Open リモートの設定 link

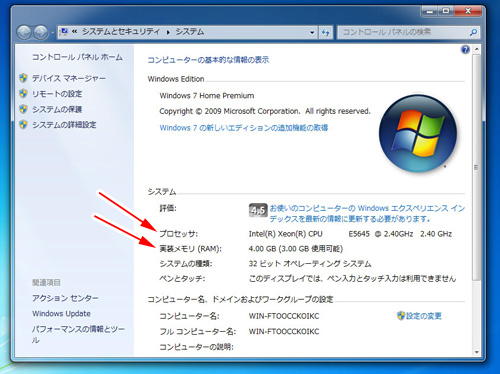pyautogui.click(x=57, y=94)
